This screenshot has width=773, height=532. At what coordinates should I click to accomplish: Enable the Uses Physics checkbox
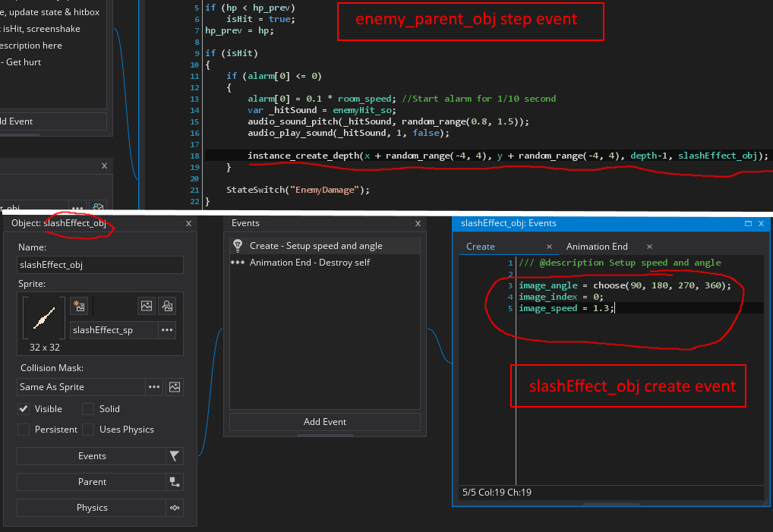[x=88, y=430]
